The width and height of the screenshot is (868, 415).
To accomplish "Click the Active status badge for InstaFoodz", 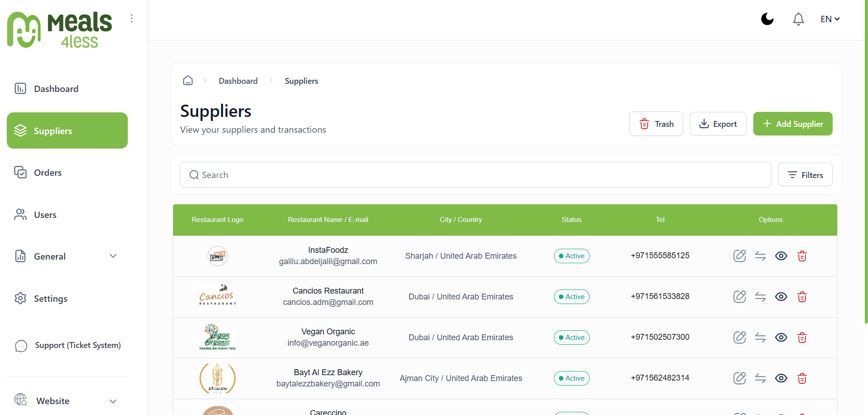I will click(572, 256).
